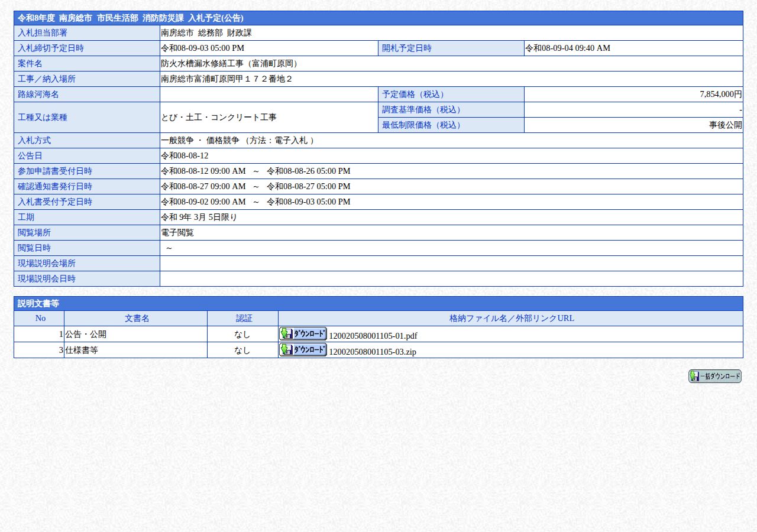Click the 工期 label

[x=26, y=218]
